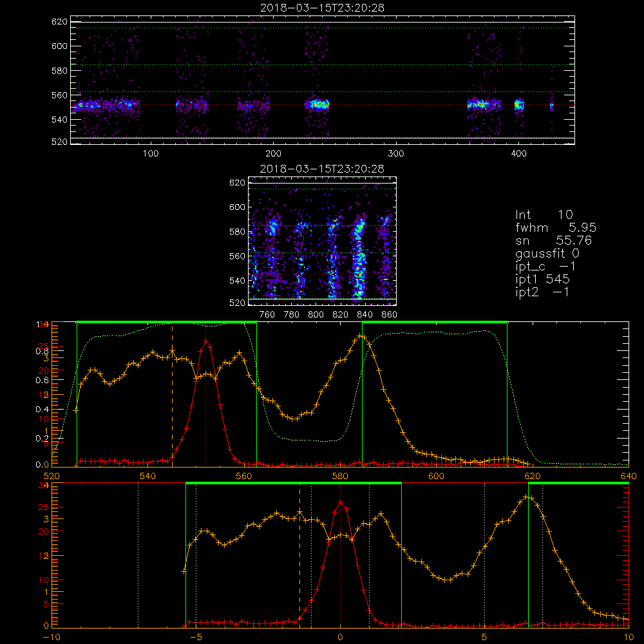The width and height of the screenshot is (644, 644).
Task: Click x-axis label 300 of top spectrogram
Action: [x=396, y=154]
